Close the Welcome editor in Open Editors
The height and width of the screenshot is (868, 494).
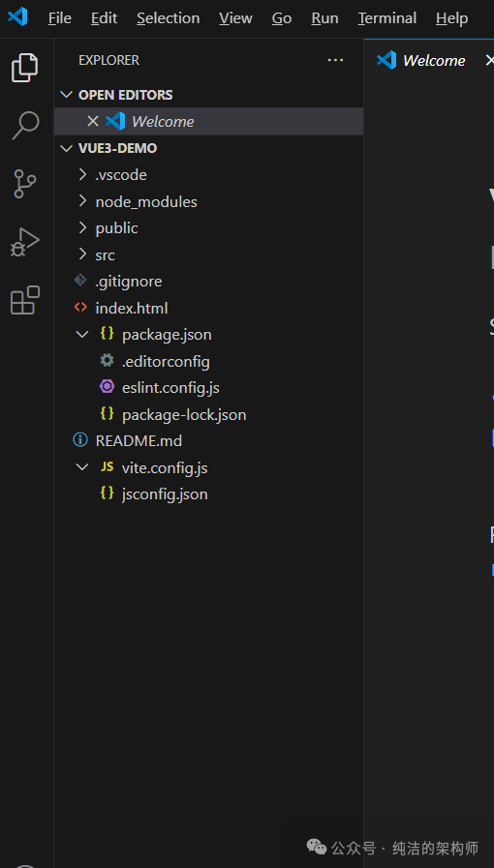point(92,121)
